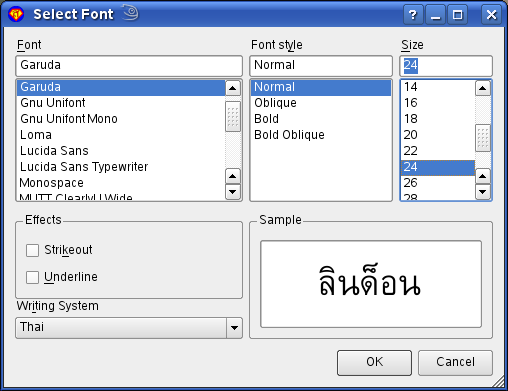This screenshot has height=391, width=508.
Task: Click the What's This help button
Action: coord(413,15)
